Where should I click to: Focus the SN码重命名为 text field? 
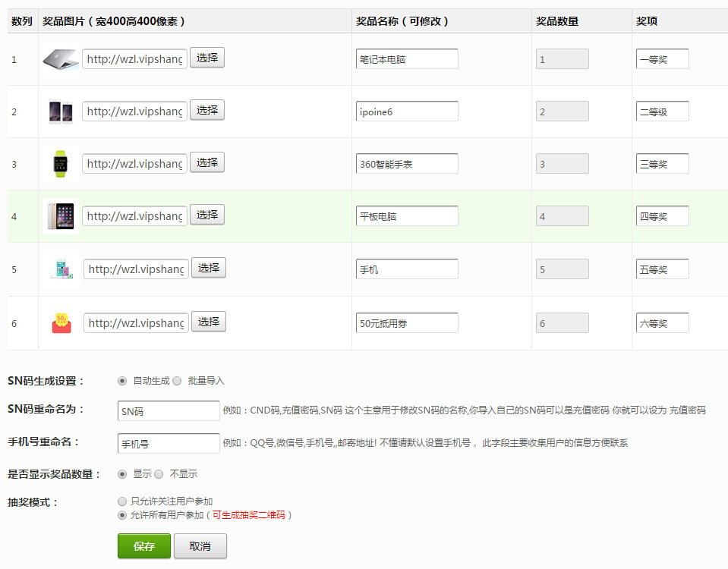coord(169,411)
